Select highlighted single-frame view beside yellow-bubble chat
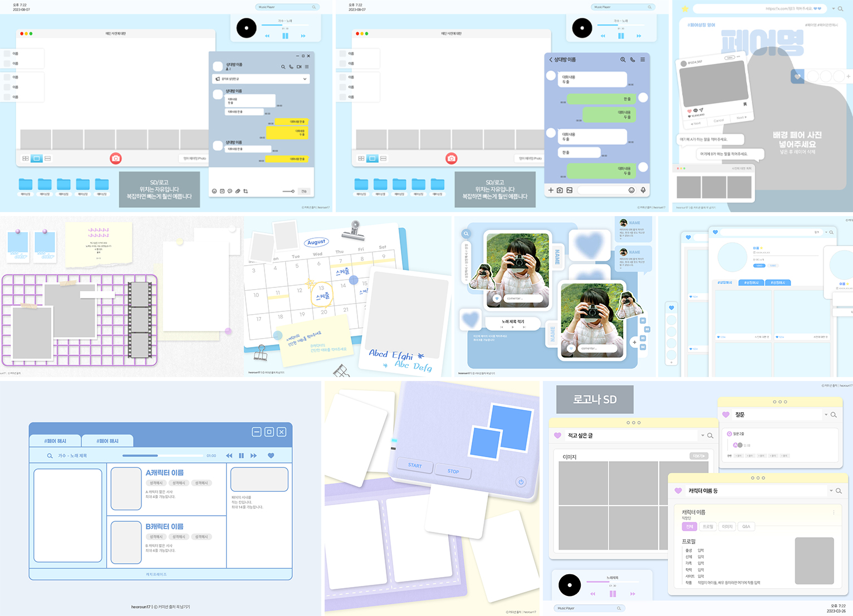Screen dimensions: 853x616 [x=37, y=159]
